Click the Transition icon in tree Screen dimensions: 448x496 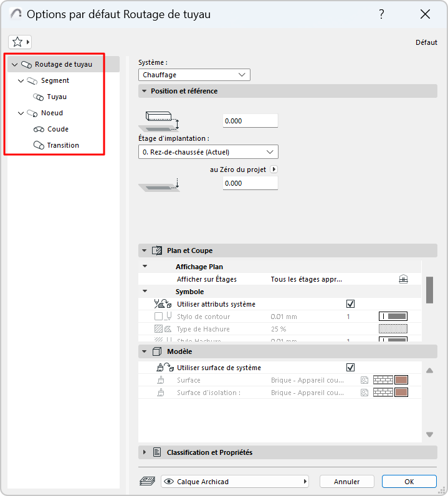coord(39,145)
